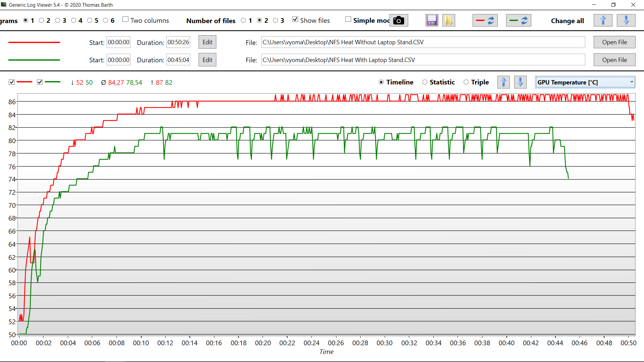Open the yellow folder icon in toolbar
The image size is (644, 362).
coord(448,20)
